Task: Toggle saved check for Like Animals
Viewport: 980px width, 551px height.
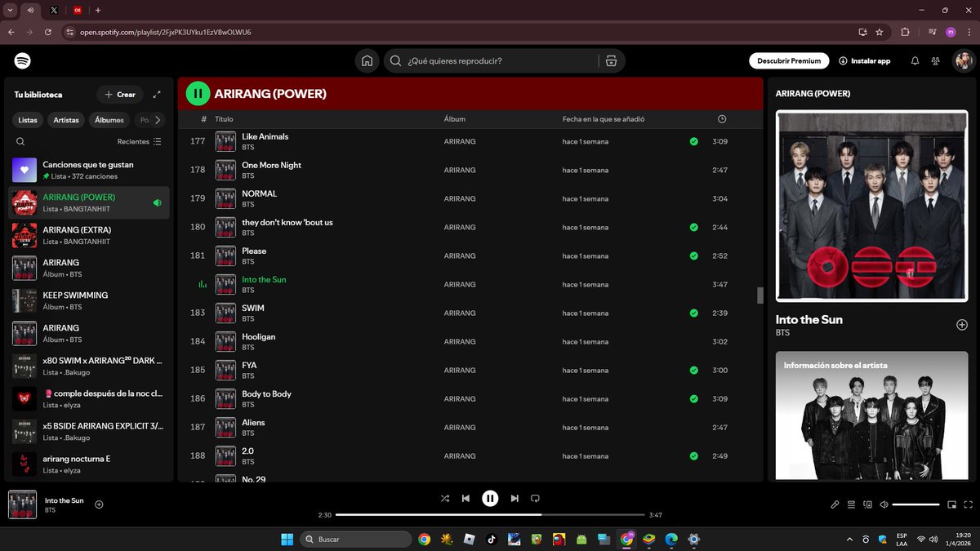Action: click(x=693, y=141)
